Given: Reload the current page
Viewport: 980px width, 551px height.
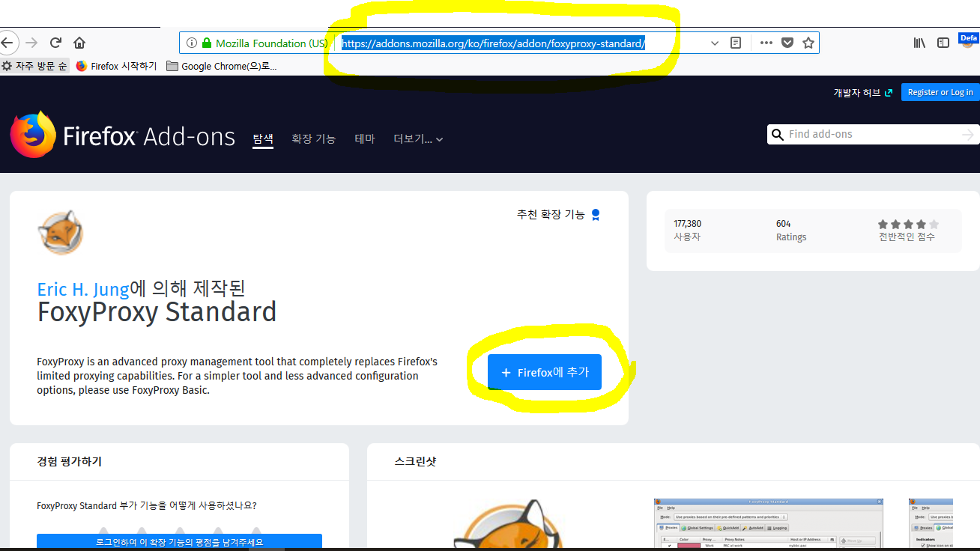Looking at the screenshot, I should [x=55, y=43].
